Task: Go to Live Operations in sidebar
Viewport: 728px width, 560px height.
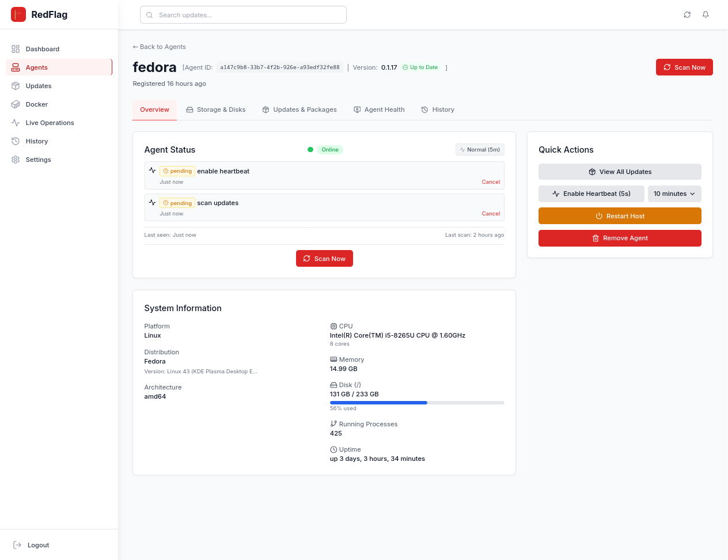Action: [50, 123]
